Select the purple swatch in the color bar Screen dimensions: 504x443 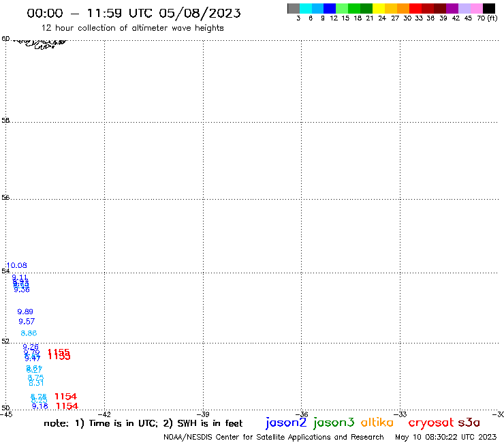[x=452, y=8]
